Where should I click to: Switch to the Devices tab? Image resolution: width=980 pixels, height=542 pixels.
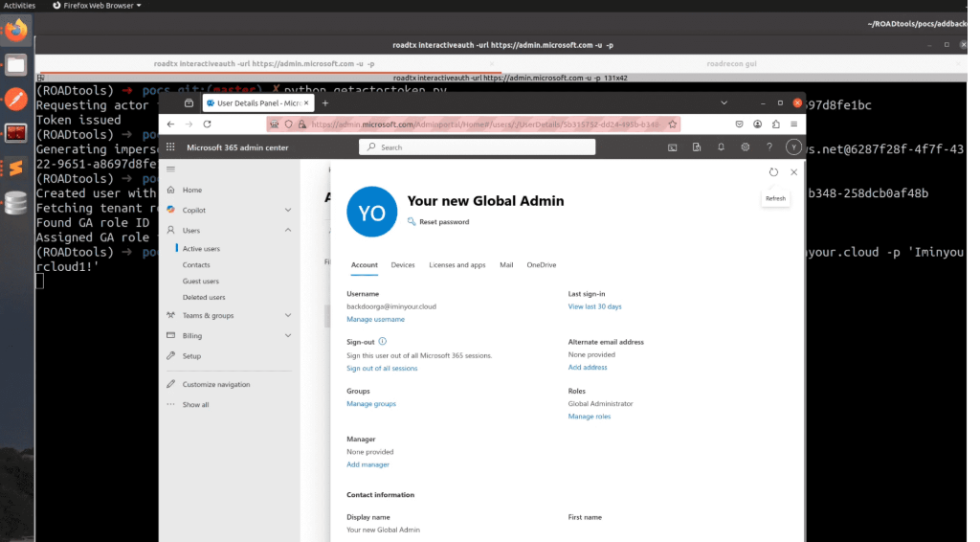click(403, 265)
